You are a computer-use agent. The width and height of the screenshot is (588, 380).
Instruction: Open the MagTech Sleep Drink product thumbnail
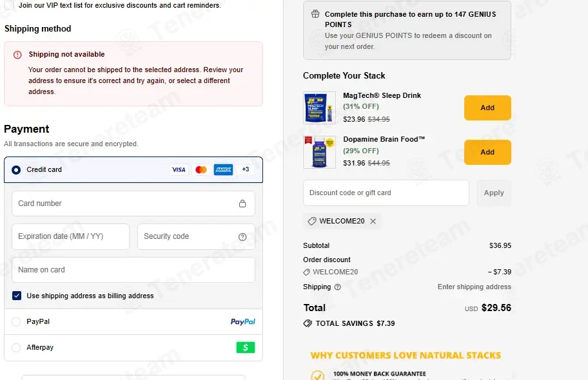pyautogui.click(x=320, y=108)
